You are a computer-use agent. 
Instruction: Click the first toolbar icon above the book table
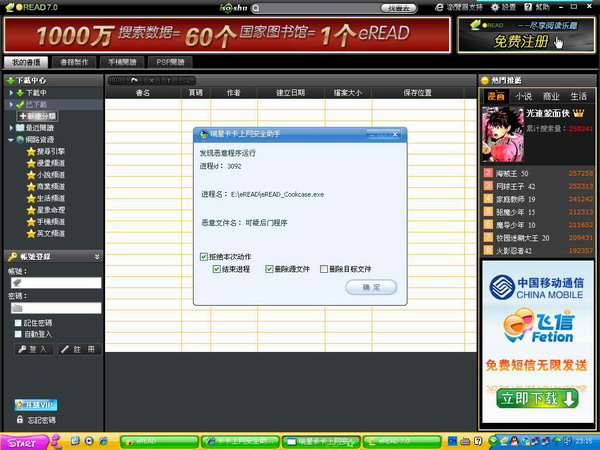(116, 80)
